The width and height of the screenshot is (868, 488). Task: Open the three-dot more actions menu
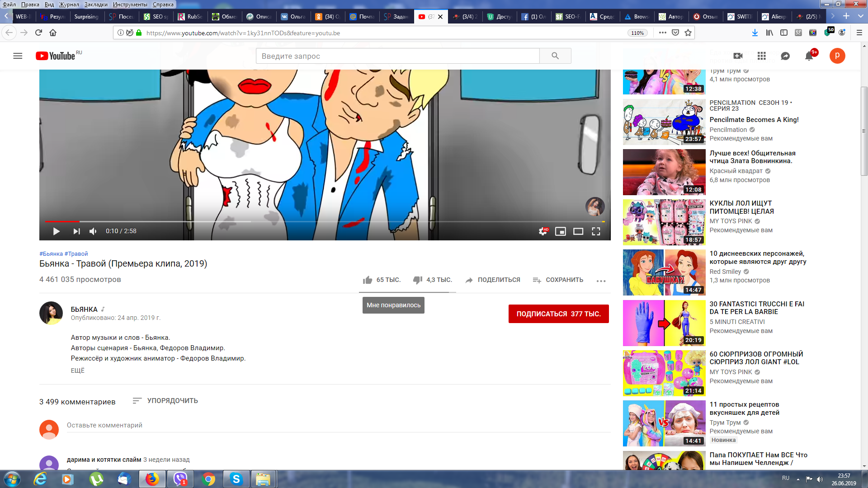click(x=601, y=281)
